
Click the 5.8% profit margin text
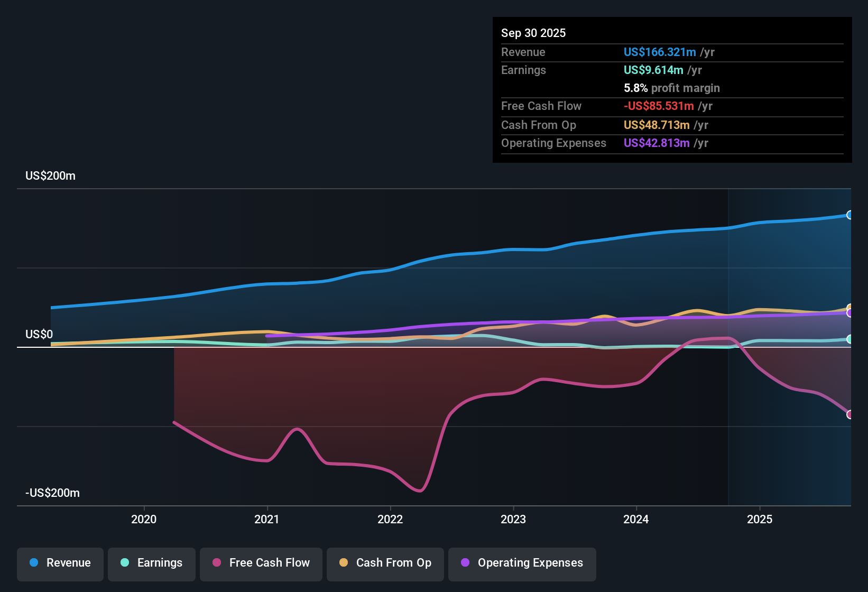pyautogui.click(x=672, y=88)
